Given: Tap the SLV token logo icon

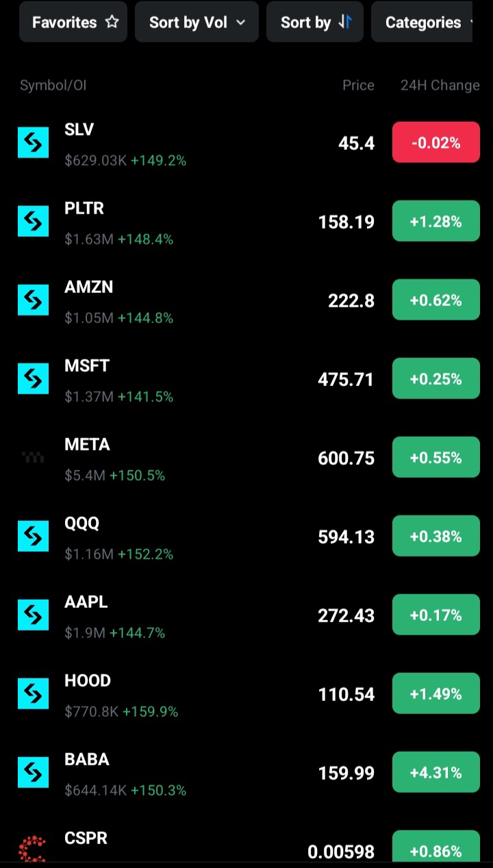Looking at the screenshot, I should click(x=33, y=143).
